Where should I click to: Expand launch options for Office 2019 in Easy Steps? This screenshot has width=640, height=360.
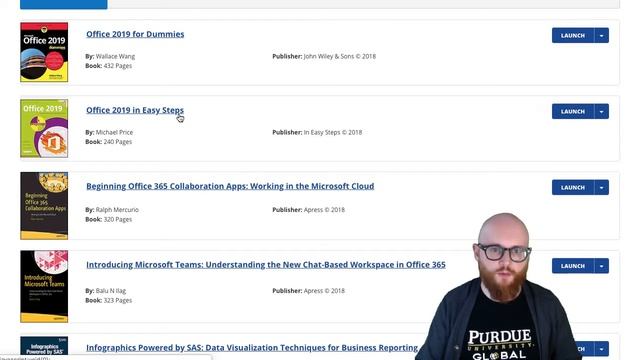pos(602,111)
